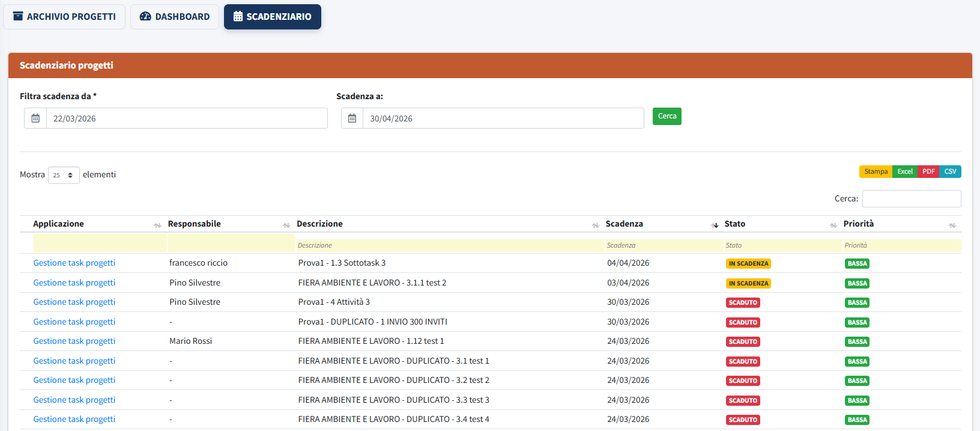Screen dimensions: 980x431
Task: Switch to the Dashboard tab
Action: (x=175, y=17)
